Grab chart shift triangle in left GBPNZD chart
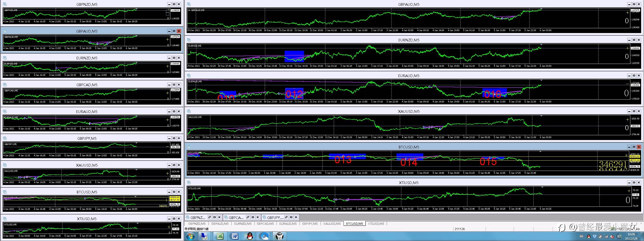Screen dimensions: 644x241 (x=136, y=9)
